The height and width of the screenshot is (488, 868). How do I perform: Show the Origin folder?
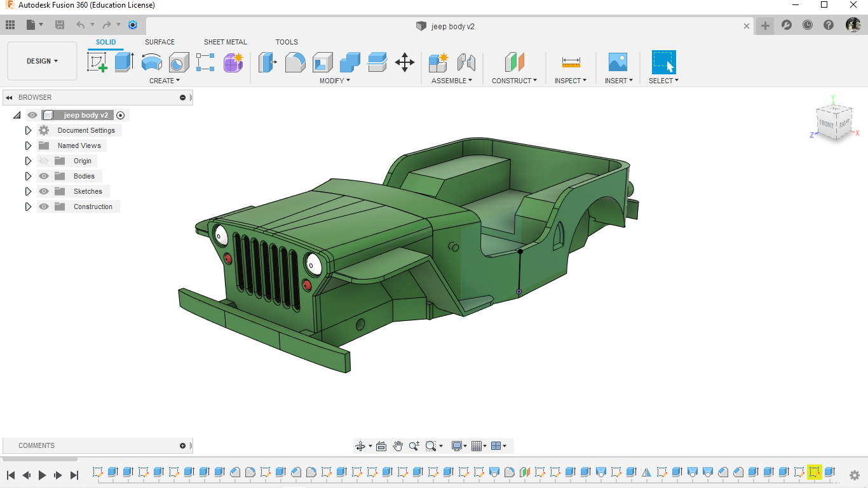point(44,161)
